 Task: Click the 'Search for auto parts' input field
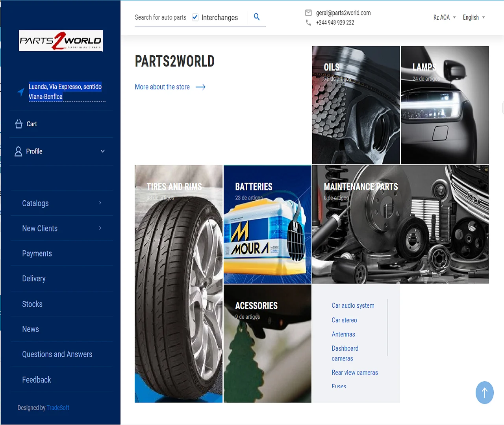161,17
